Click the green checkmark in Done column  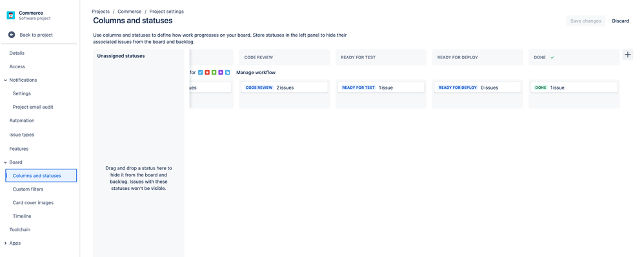click(552, 57)
